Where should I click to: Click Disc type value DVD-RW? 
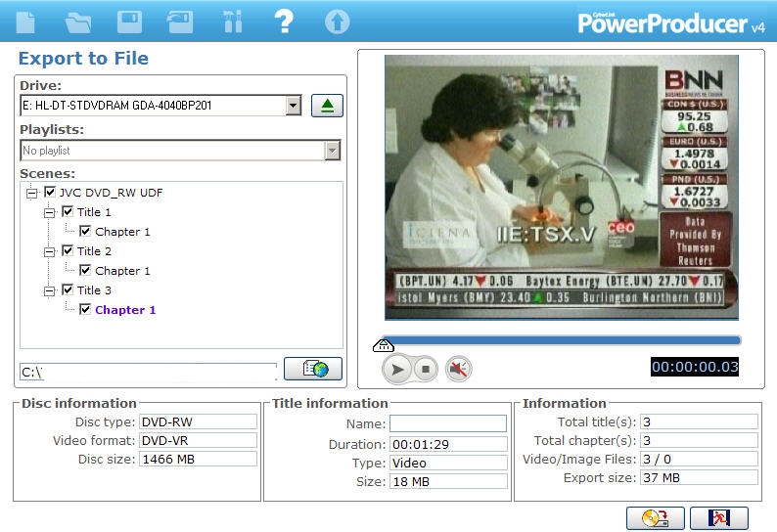click(199, 421)
